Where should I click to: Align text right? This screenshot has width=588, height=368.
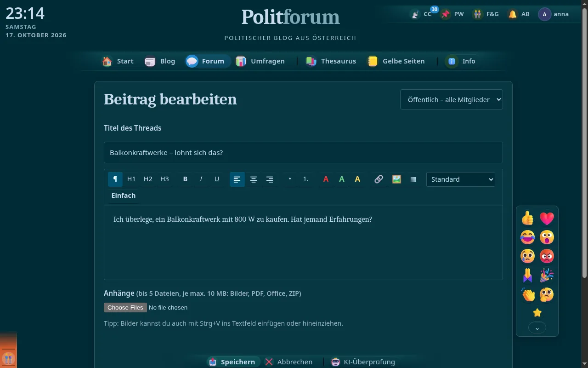click(x=270, y=179)
